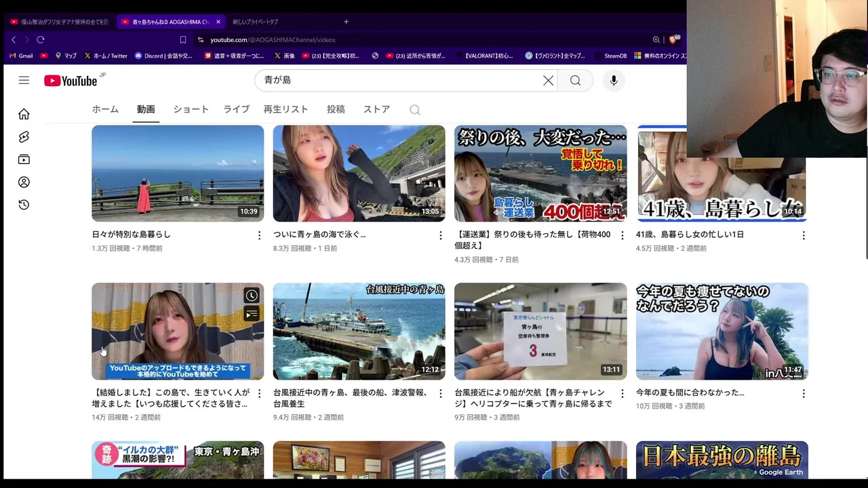Open the channel search magnifier icon
The height and width of the screenshot is (488, 868).
(x=415, y=110)
